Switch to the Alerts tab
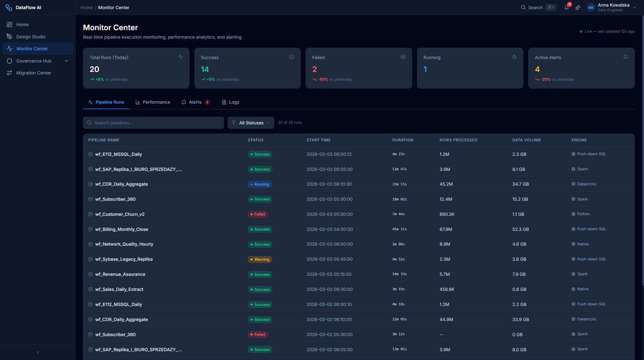644x360 pixels. coord(196,102)
